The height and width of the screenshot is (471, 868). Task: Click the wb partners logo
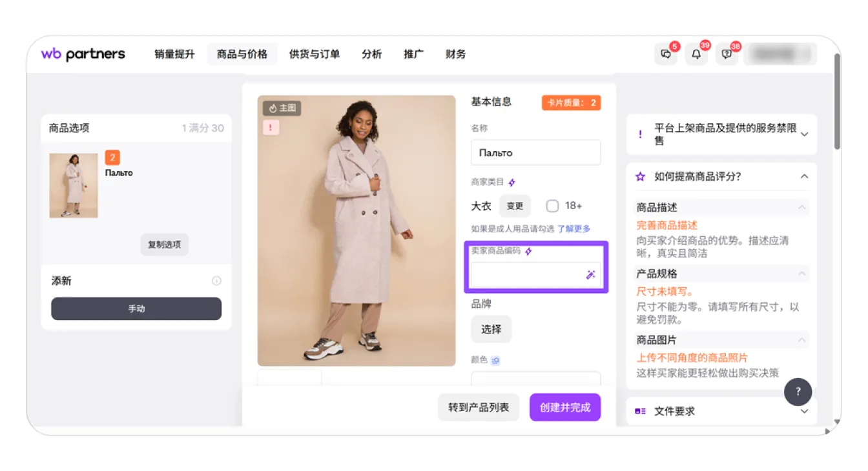pyautogui.click(x=83, y=54)
